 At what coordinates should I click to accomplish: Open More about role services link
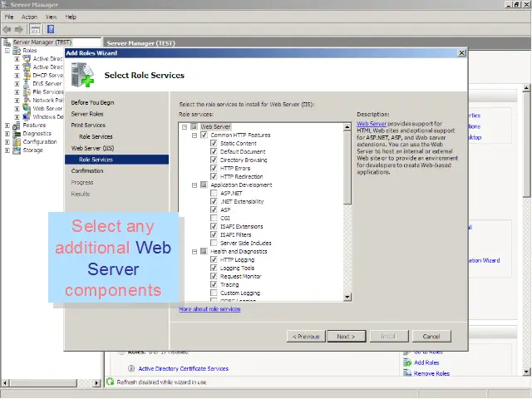coord(209,309)
